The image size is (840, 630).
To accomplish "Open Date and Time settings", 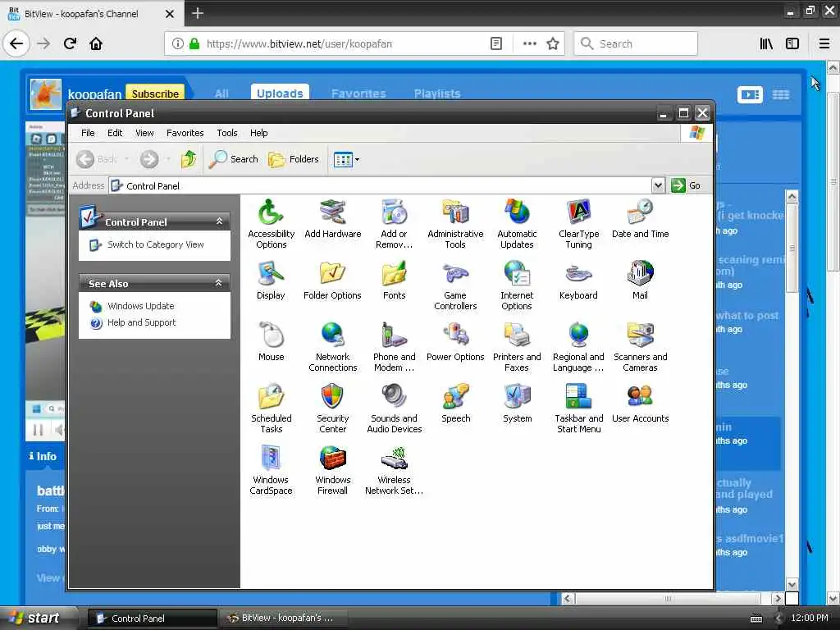I will click(640, 219).
